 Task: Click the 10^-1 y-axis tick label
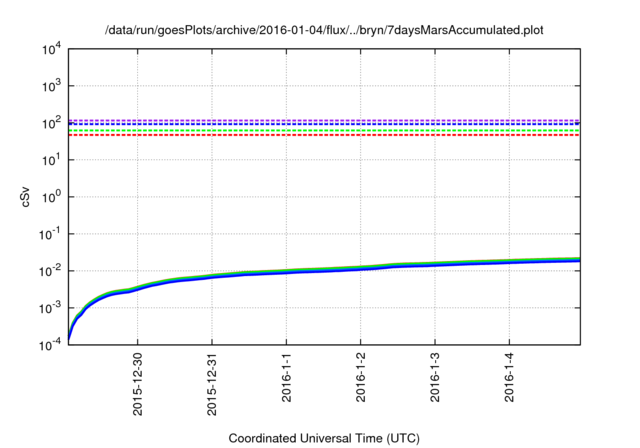pyautogui.click(x=51, y=235)
